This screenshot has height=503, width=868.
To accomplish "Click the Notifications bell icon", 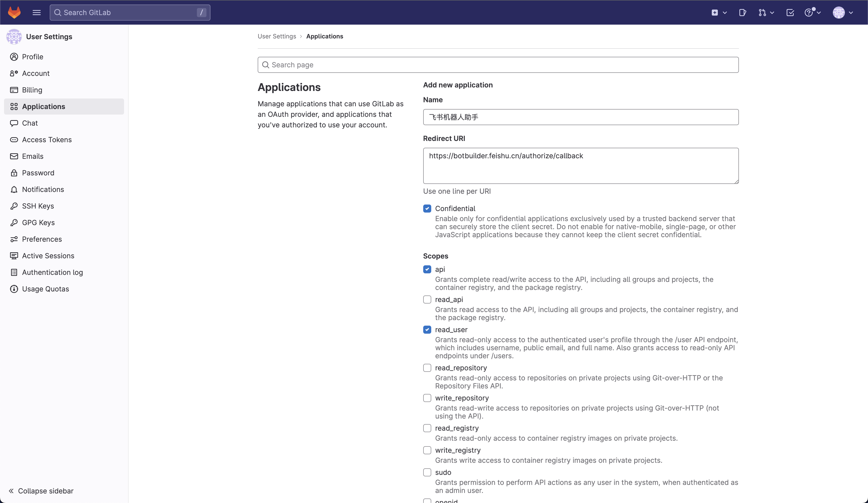I will pyautogui.click(x=14, y=189).
